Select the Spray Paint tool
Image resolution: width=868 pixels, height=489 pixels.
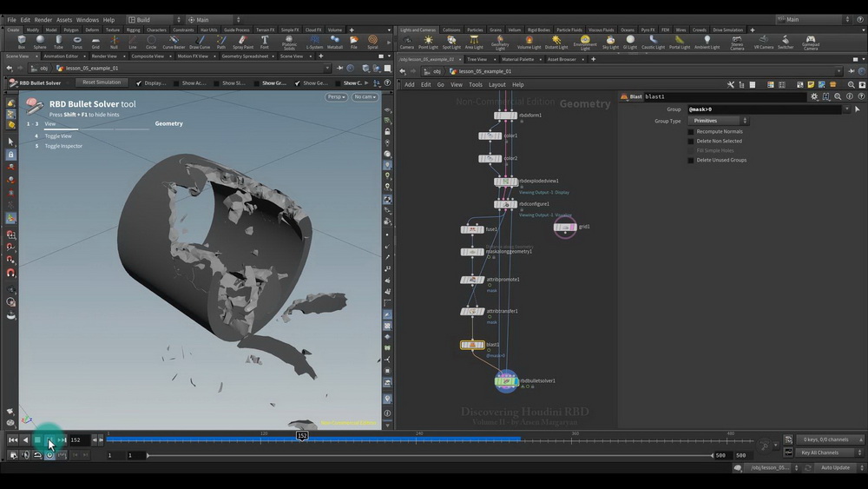point(242,42)
